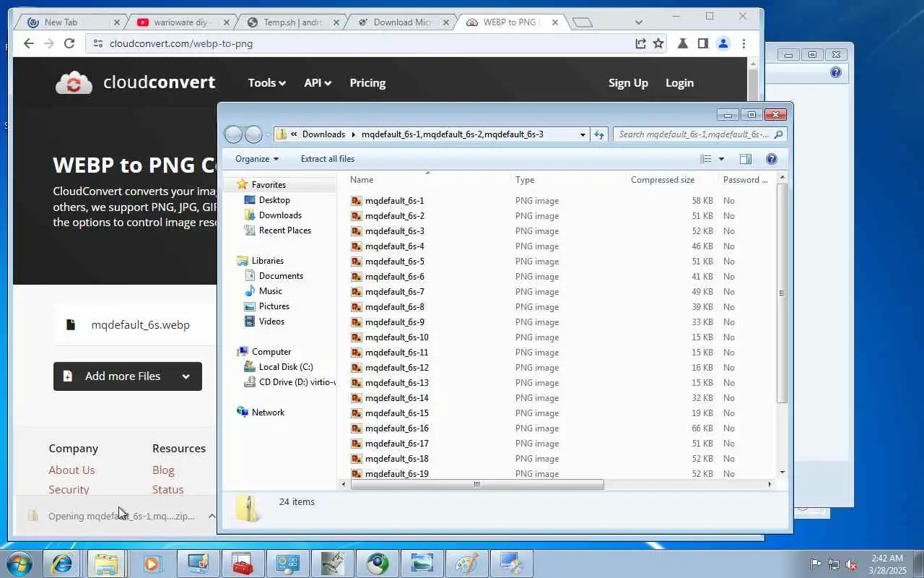Open the About Us link
This screenshot has height=578, width=924.
(x=71, y=470)
